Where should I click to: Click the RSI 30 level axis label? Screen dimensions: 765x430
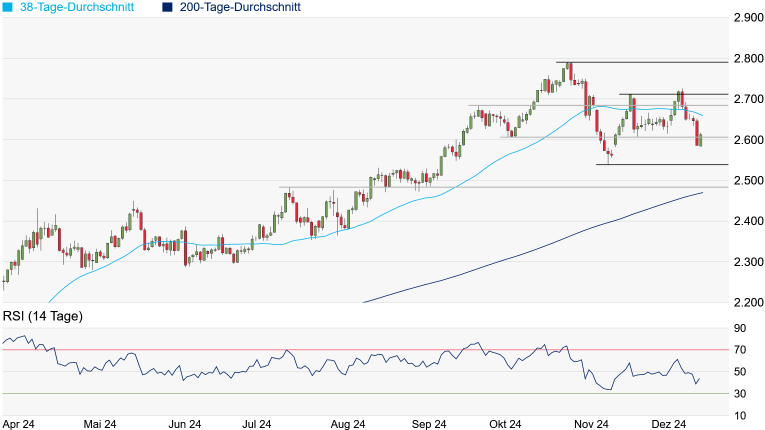(739, 393)
